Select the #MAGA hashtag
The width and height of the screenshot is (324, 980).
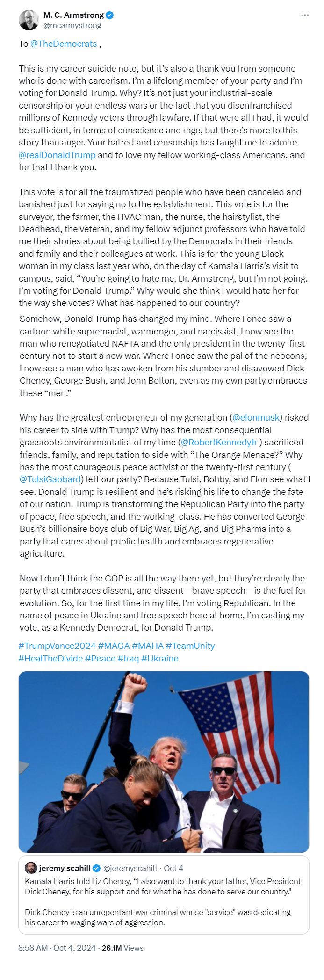point(114,646)
